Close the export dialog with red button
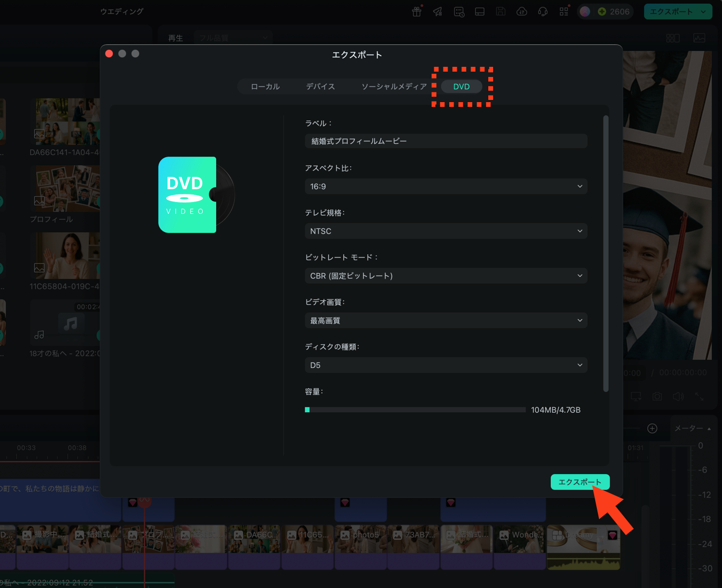The width and height of the screenshot is (722, 588). tap(109, 53)
